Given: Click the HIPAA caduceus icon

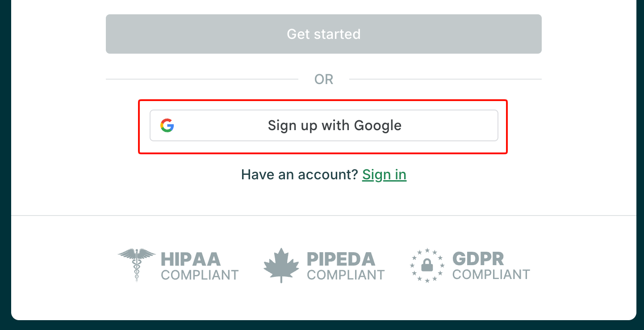Looking at the screenshot, I should pos(137,265).
